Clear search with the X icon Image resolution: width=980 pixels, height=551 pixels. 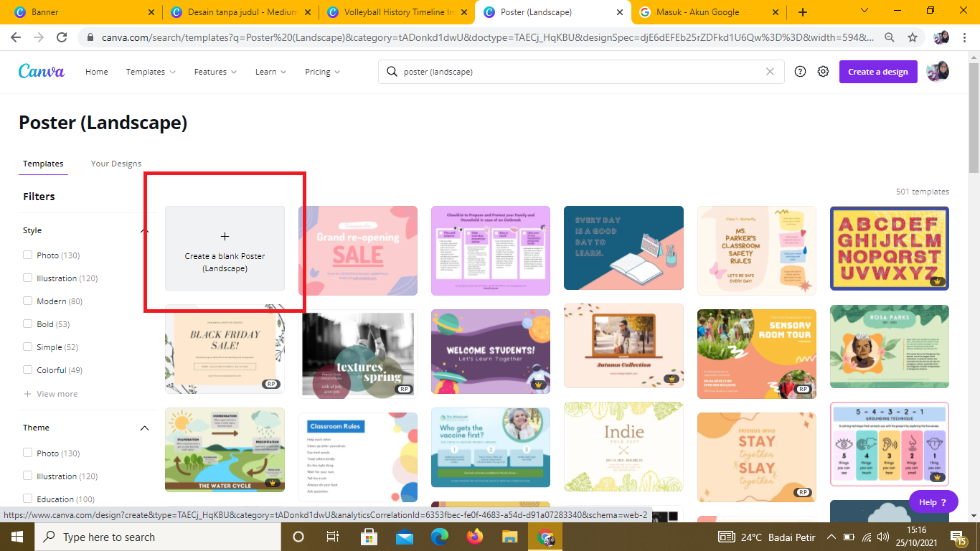coord(770,72)
